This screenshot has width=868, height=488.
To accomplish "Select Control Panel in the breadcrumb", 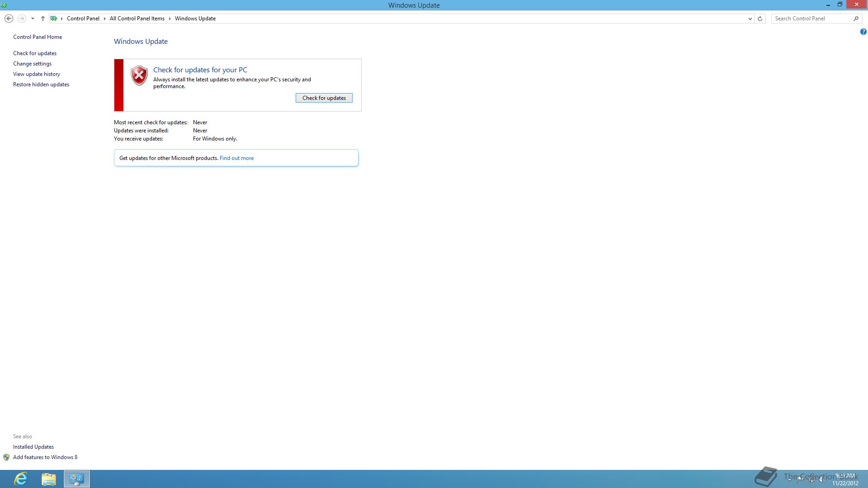I will click(83, 19).
